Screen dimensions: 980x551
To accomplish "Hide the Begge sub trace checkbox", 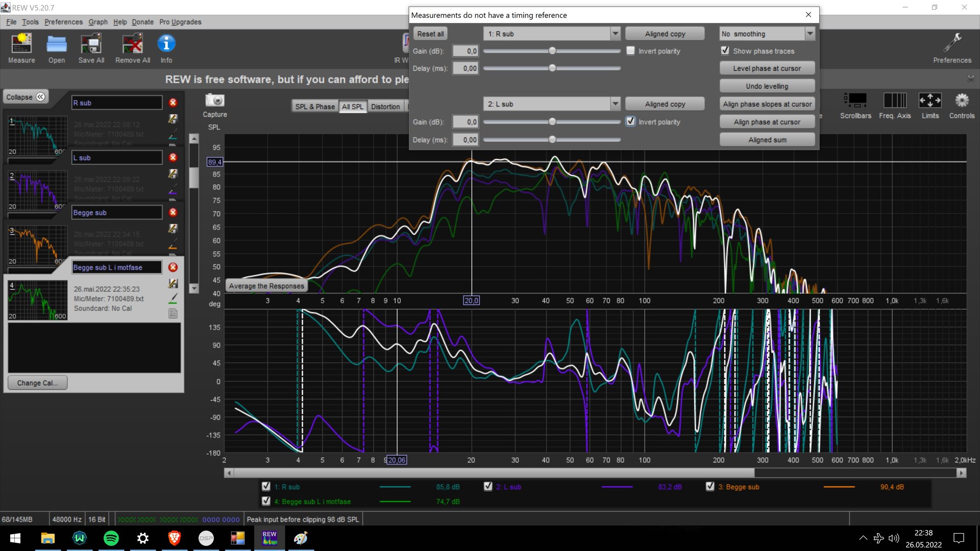I will tap(710, 487).
